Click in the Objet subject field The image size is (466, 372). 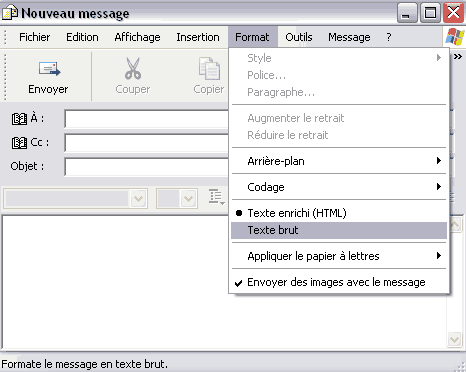147,167
